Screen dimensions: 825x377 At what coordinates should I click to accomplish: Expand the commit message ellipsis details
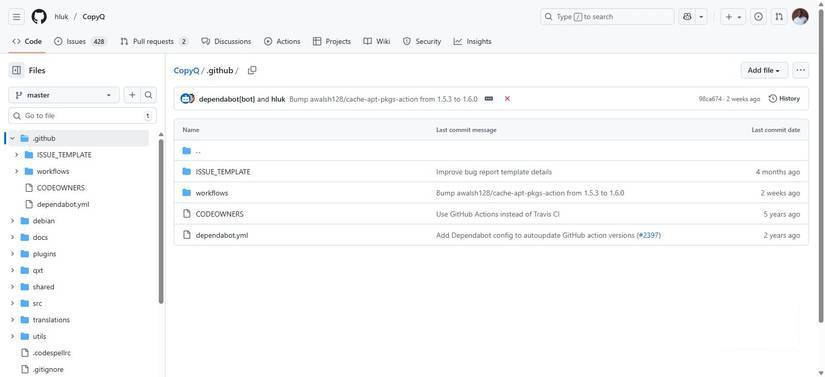(x=489, y=99)
